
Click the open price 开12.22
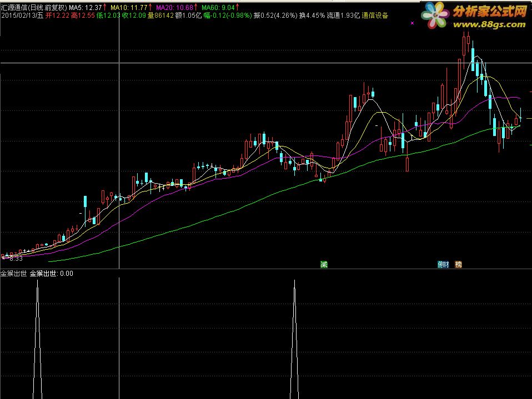click(57, 16)
